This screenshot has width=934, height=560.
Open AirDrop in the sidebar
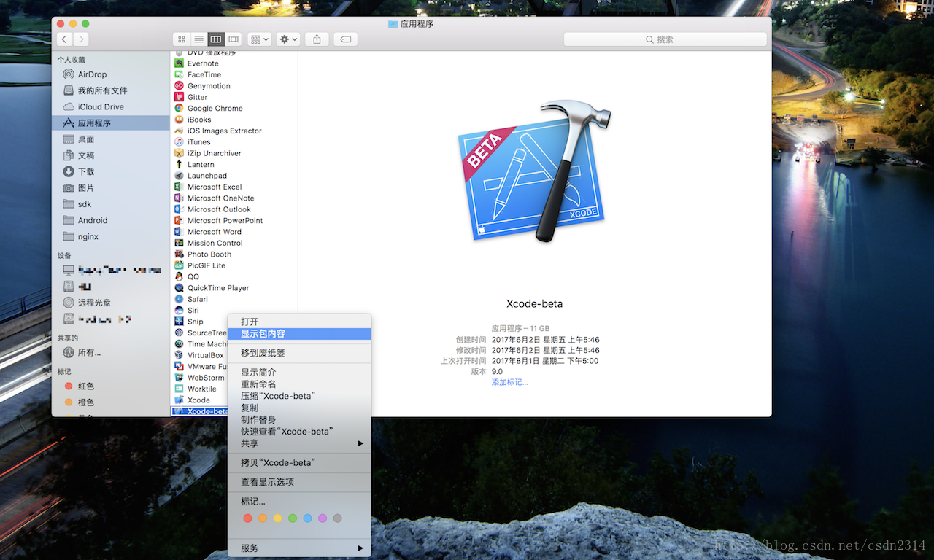(110, 74)
